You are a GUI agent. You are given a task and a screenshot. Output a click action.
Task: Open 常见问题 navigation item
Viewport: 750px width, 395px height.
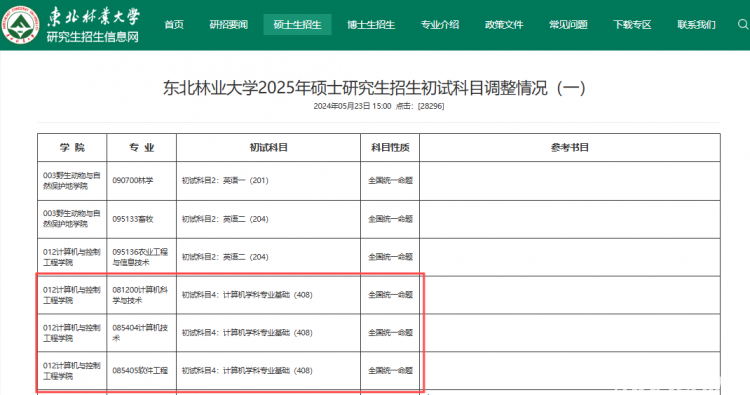(x=568, y=25)
